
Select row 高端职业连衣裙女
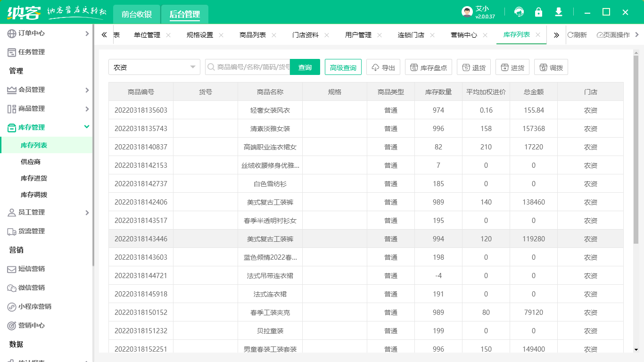(x=366, y=147)
